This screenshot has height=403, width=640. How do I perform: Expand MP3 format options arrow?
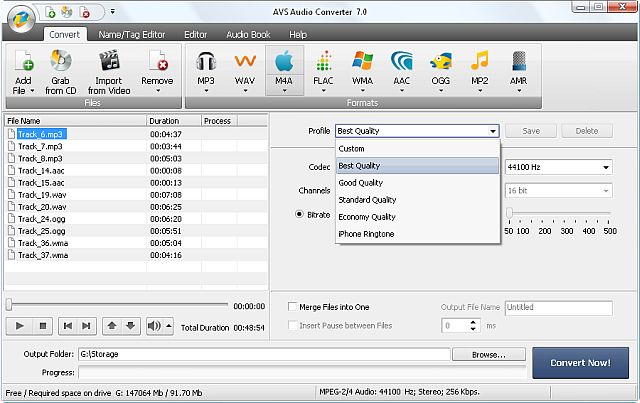click(x=206, y=91)
